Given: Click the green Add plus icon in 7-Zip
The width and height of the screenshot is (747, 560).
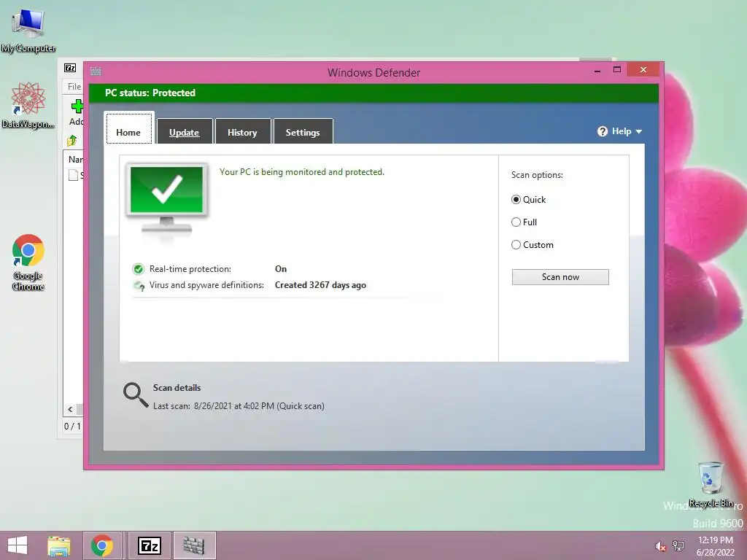Looking at the screenshot, I should (x=77, y=106).
